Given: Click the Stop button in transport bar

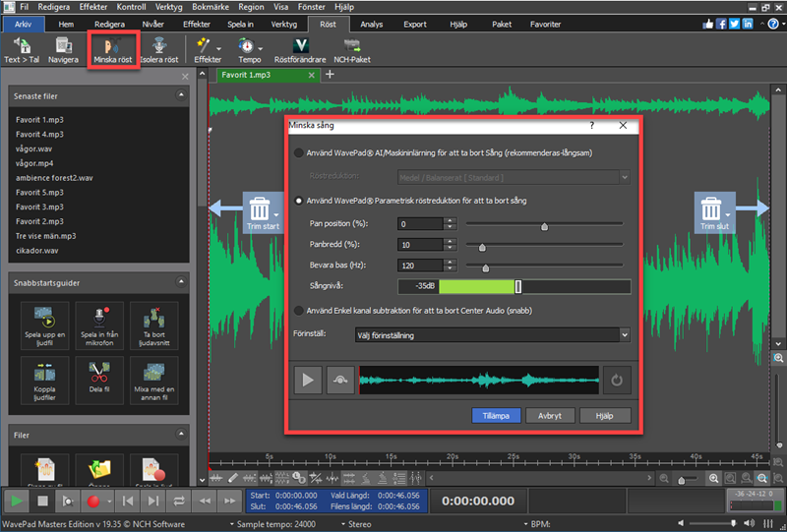Looking at the screenshot, I should pos(42,501).
